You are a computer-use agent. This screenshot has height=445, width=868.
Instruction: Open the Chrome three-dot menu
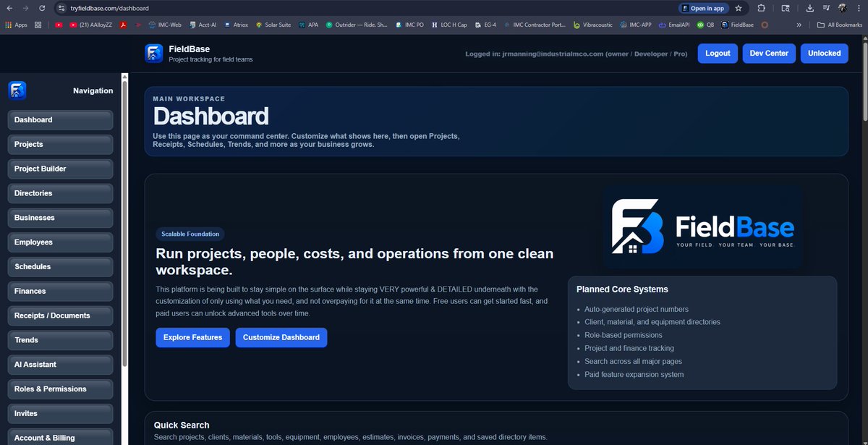click(859, 8)
